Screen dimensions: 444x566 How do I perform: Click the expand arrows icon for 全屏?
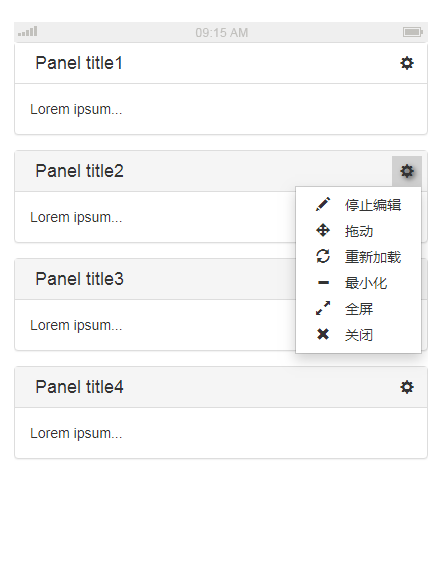[x=323, y=308]
